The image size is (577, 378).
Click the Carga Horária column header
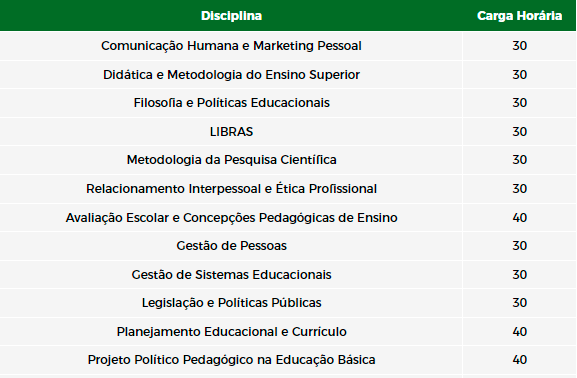point(519,16)
